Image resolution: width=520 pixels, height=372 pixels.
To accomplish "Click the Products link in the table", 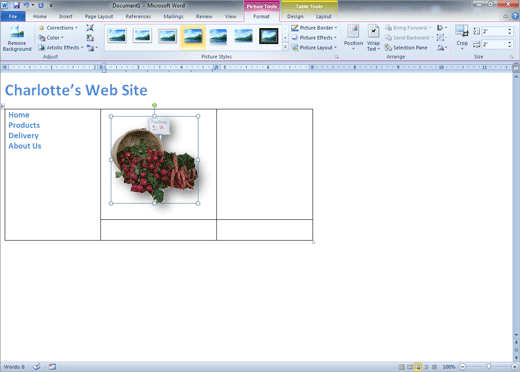I will click(x=24, y=125).
